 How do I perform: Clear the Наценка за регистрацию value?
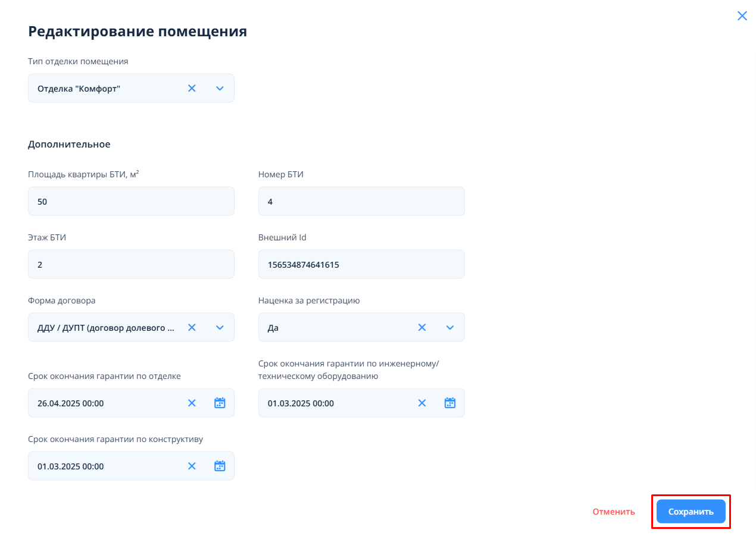coord(422,327)
